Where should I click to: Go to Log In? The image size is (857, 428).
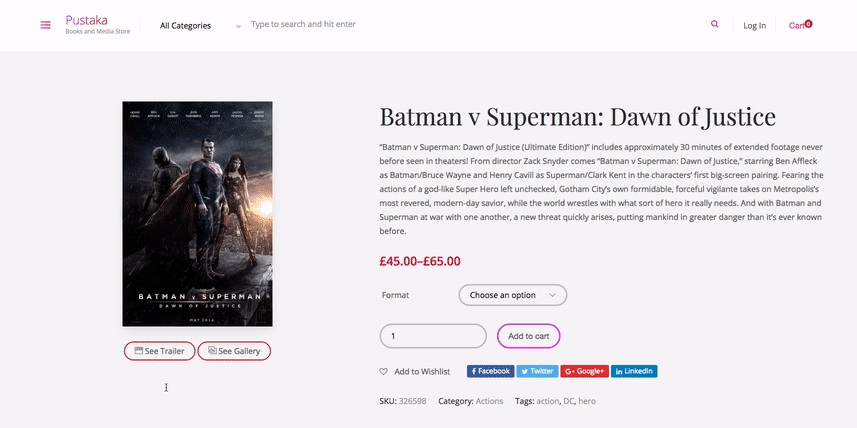pyautogui.click(x=754, y=25)
